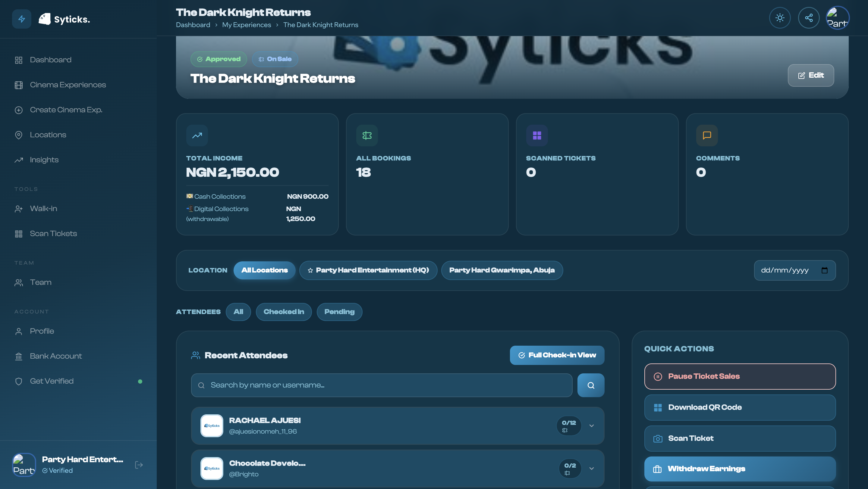
Task: Click the Edit button on the banner
Action: point(811,75)
